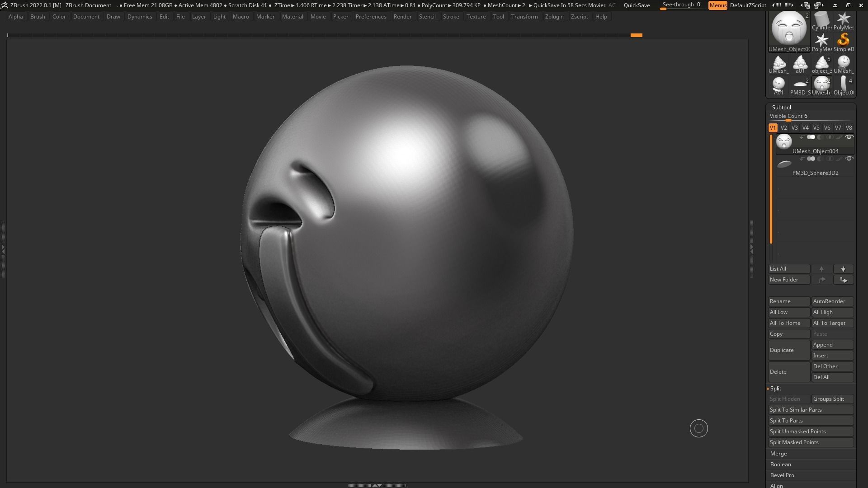Click the bottom tray divider arrows
The width and height of the screenshot is (868, 488).
[377, 485]
